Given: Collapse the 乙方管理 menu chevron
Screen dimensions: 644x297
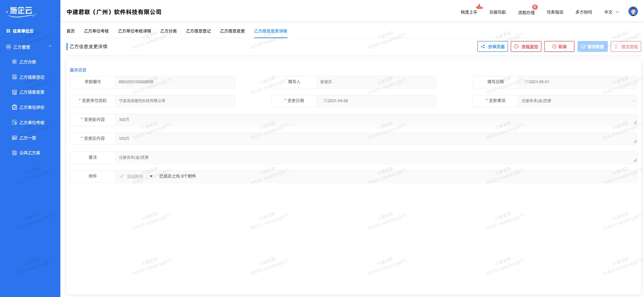Looking at the screenshot, I should [x=50, y=47].
